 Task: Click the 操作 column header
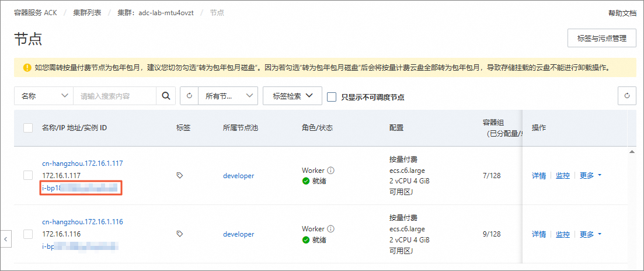539,128
